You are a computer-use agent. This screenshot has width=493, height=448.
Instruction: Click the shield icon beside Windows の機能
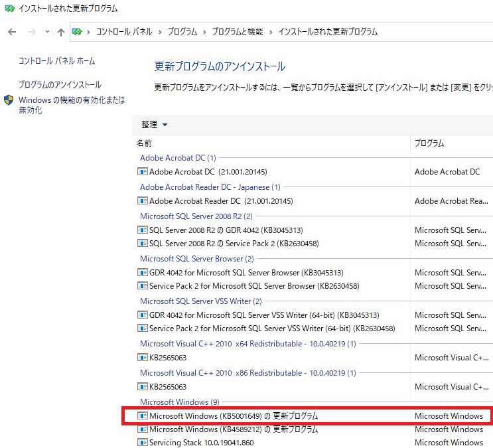pos(9,100)
